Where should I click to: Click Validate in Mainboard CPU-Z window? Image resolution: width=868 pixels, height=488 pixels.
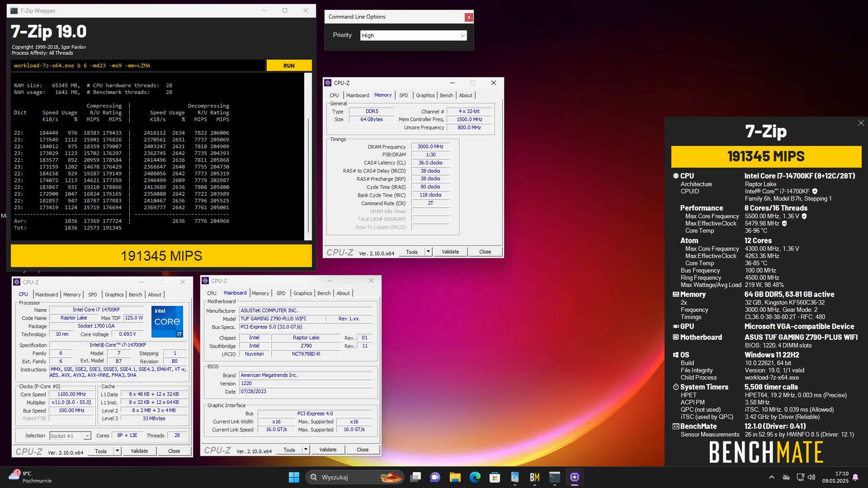click(328, 450)
